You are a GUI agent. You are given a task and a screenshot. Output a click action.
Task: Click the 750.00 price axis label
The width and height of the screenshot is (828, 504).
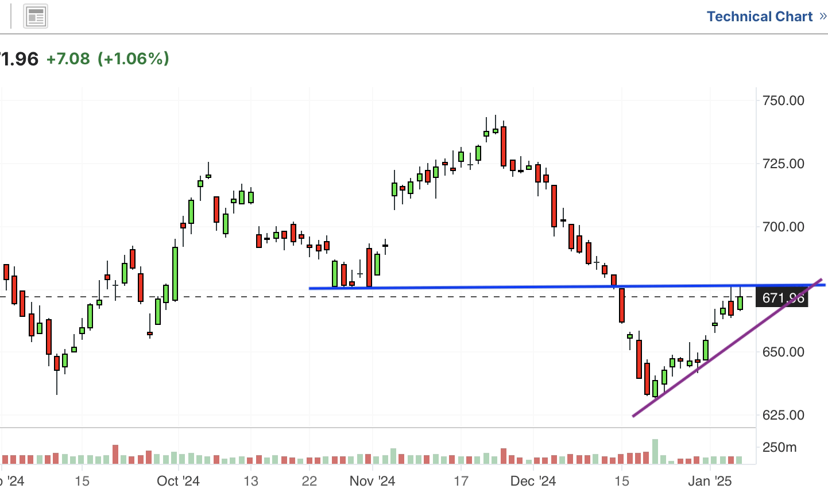783,100
